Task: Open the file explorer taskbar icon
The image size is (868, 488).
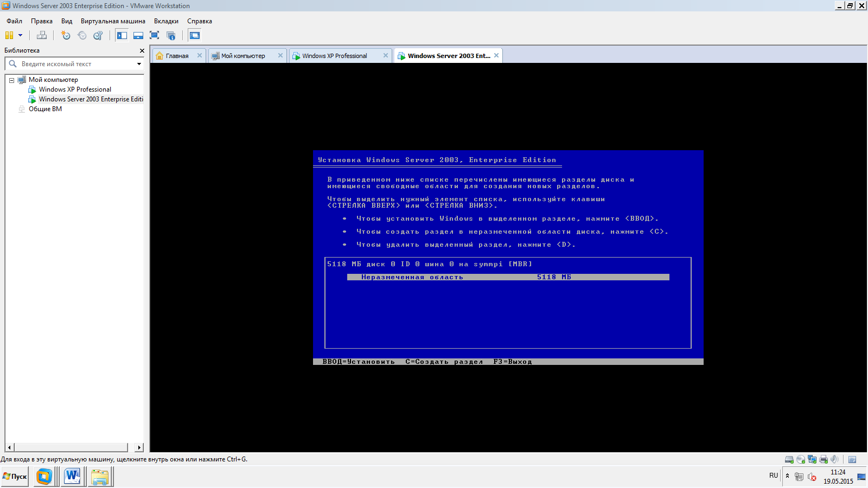Action: [100, 477]
